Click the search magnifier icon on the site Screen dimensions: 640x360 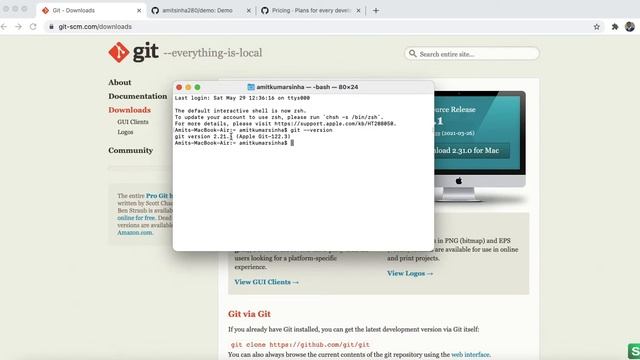[413, 53]
